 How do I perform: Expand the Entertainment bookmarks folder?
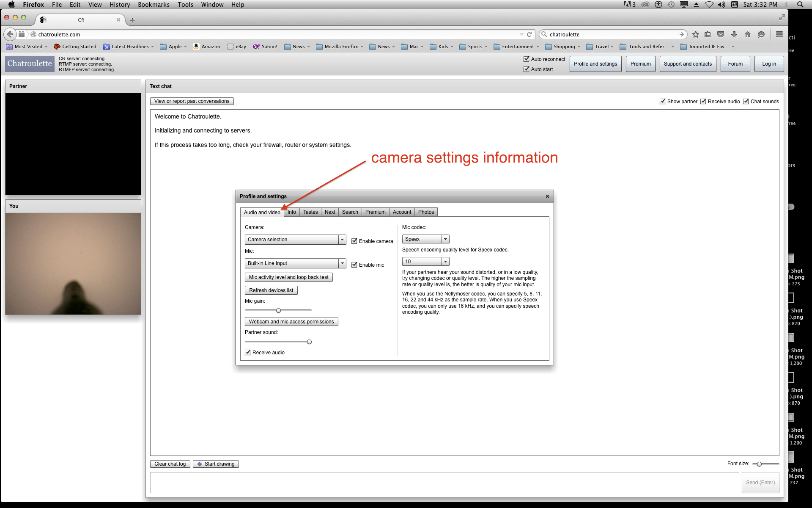click(516, 47)
